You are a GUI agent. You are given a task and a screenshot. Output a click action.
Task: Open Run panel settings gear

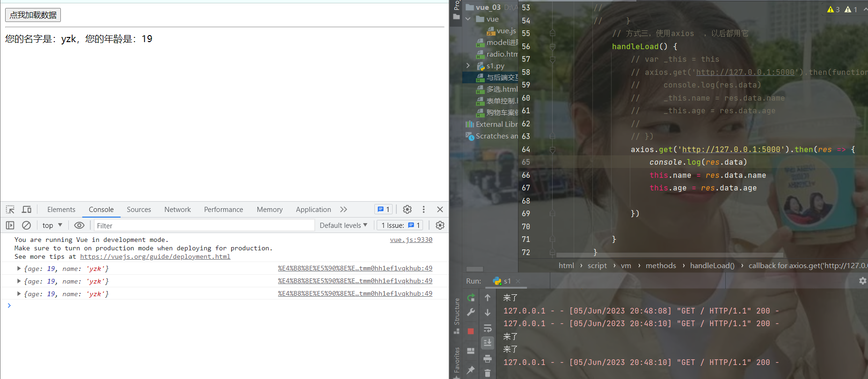pyautogui.click(x=863, y=281)
